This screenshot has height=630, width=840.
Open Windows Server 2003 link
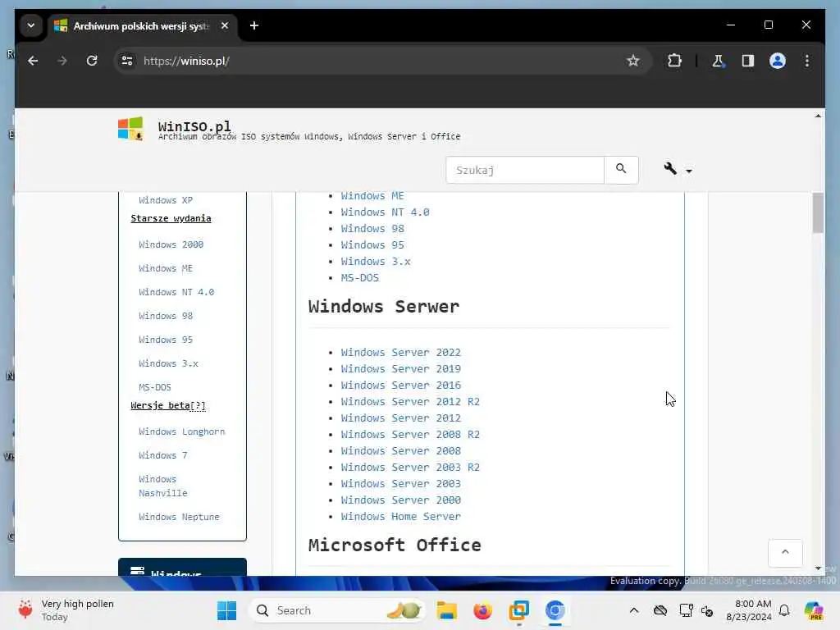coord(400,484)
